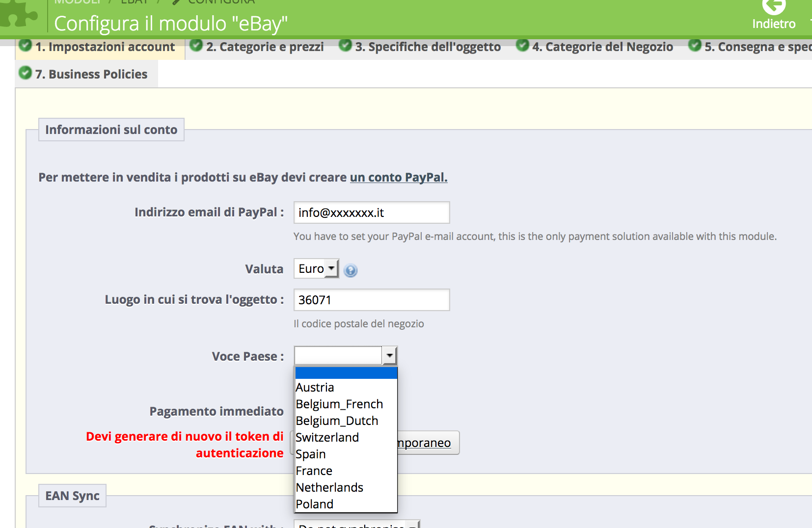Click green check icon of Business Policies

[x=25, y=73]
